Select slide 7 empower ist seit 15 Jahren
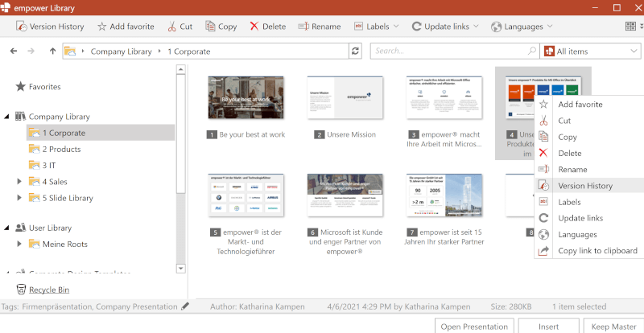The height and width of the screenshot is (333, 644). [x=444, y=195]
